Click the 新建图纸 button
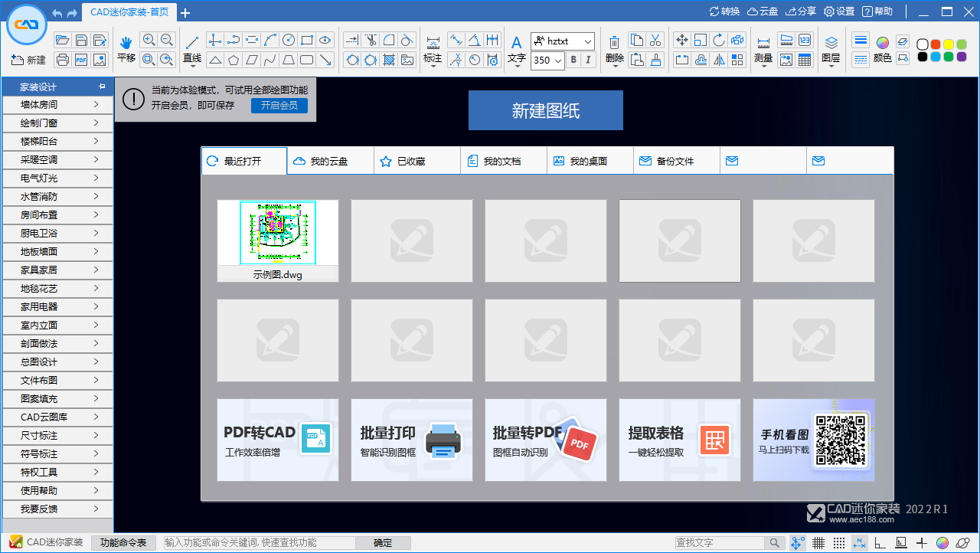The image size is (980, 553). pos(545,110)
